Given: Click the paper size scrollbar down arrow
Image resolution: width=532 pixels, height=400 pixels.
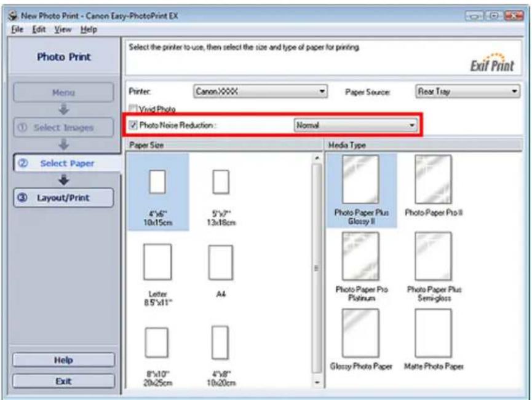Looking at the screenshot, I should click(317, 382).
